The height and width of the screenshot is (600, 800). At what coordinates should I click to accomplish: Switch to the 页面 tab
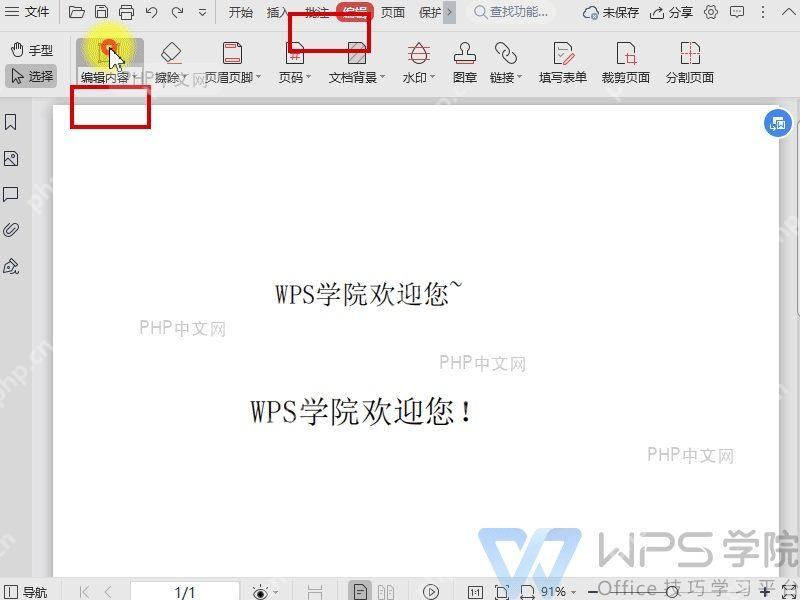click(x=393, y=12)
